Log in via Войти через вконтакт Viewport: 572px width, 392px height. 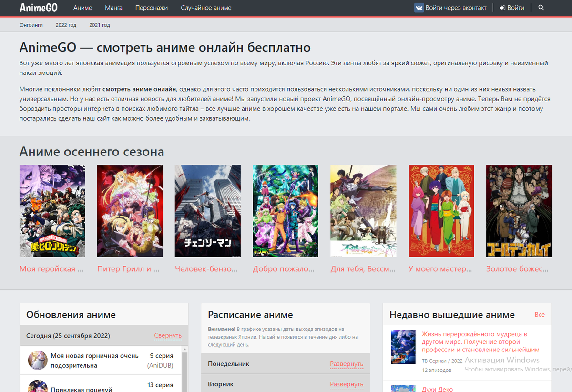tap(450, 8)
